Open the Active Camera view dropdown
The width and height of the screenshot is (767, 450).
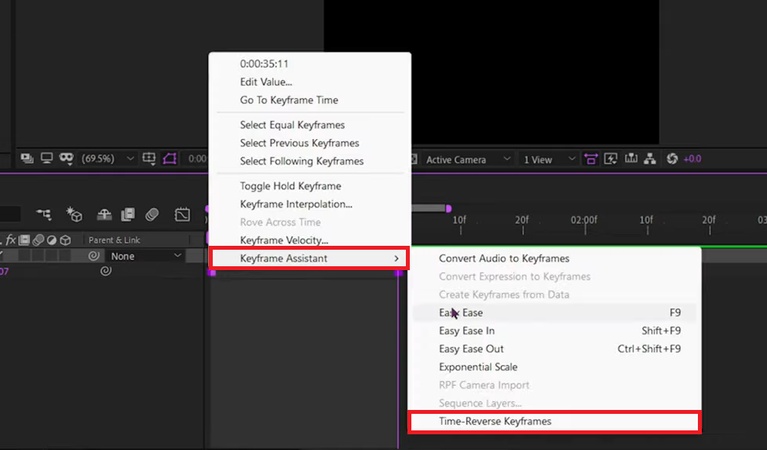click(468, 159)
